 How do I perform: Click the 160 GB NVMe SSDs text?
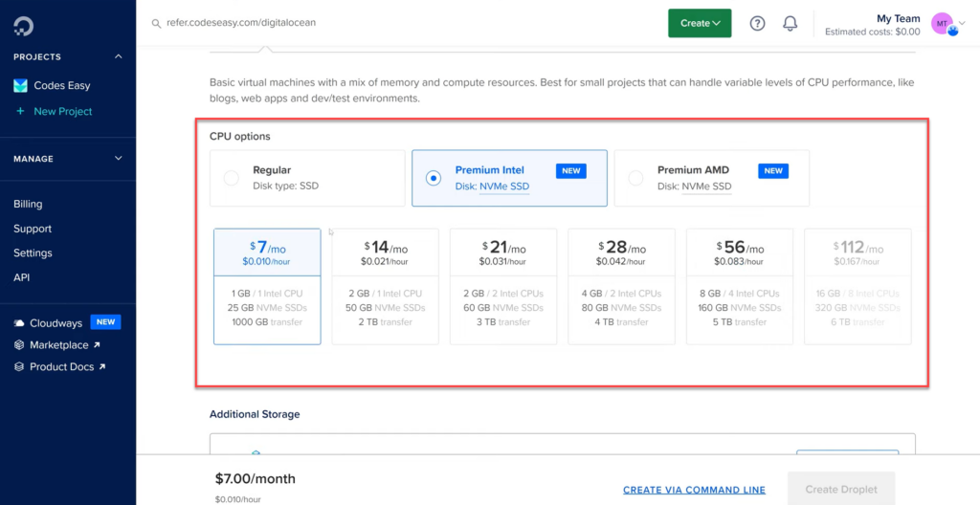click(740, 308)
